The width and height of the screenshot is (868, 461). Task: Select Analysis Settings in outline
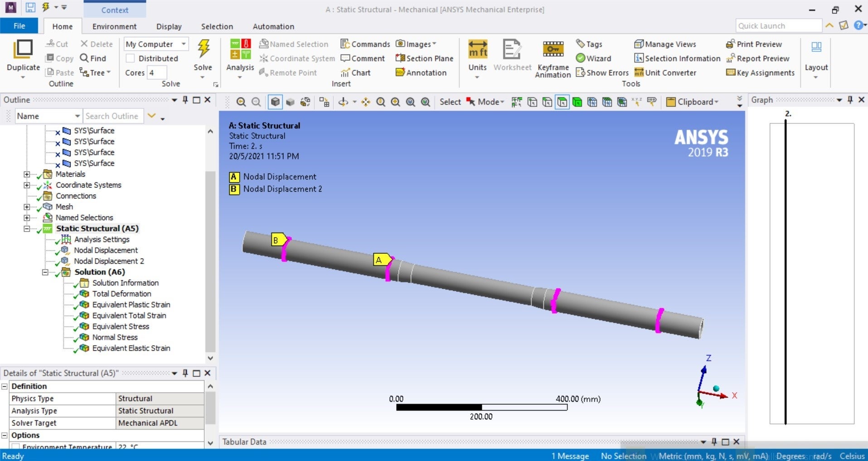click(x=102, y=239)
